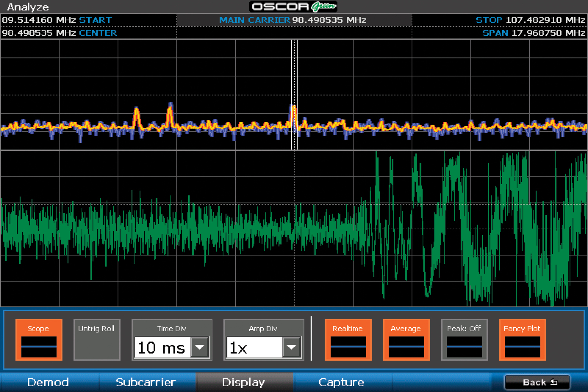The image size is (588, 392).
Task: Switch to the Demod tab
Action: 48,382
